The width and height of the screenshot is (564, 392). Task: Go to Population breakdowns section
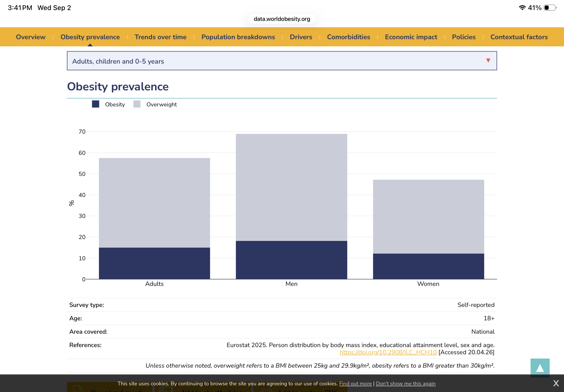coord(238,37)
